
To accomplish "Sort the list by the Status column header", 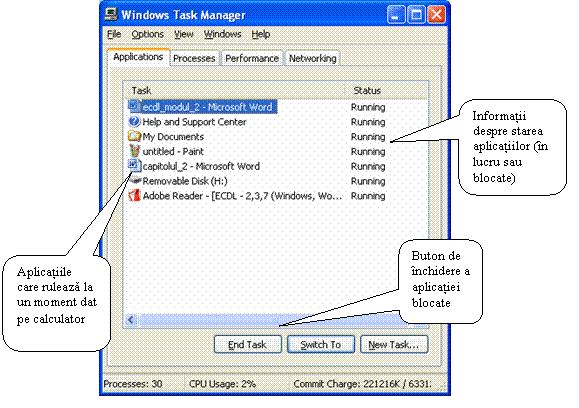I will click(x=386, y=90).
